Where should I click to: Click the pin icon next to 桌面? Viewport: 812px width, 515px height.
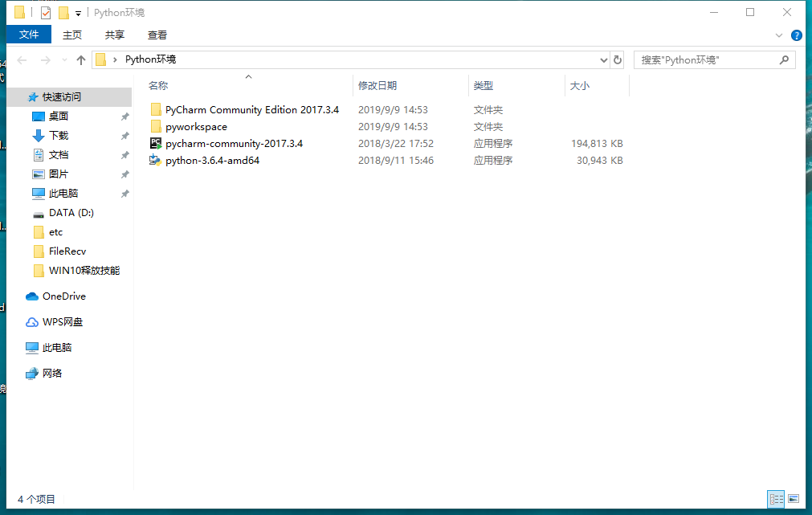(x=124, y=116)
